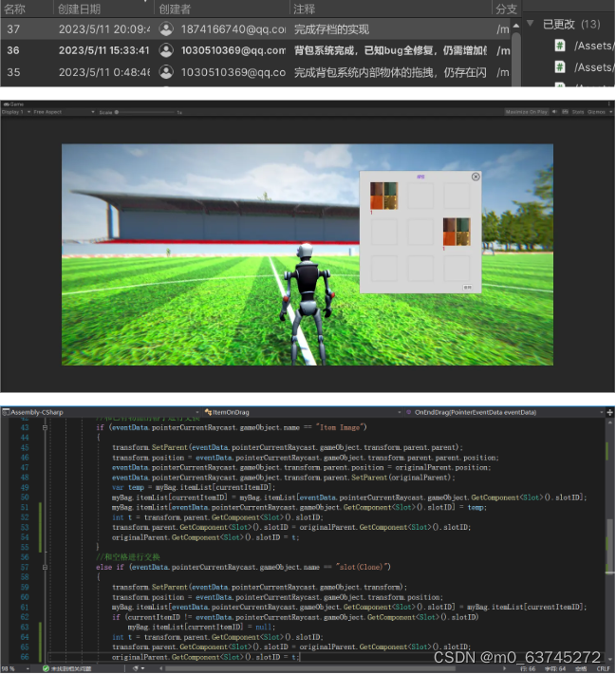The width and height of the screenshot is (616, 675).
Task: Select the item in the first backpack slot
Action: 383,196
